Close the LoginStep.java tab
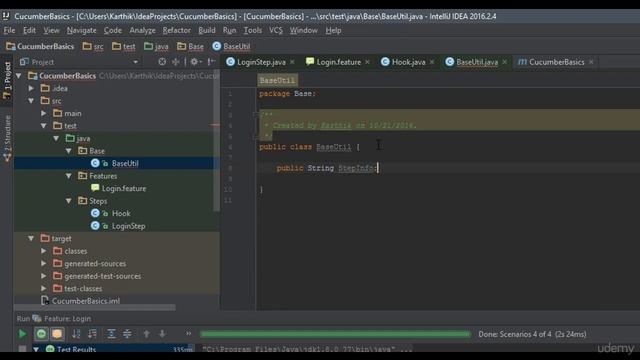 pos(292,62)
